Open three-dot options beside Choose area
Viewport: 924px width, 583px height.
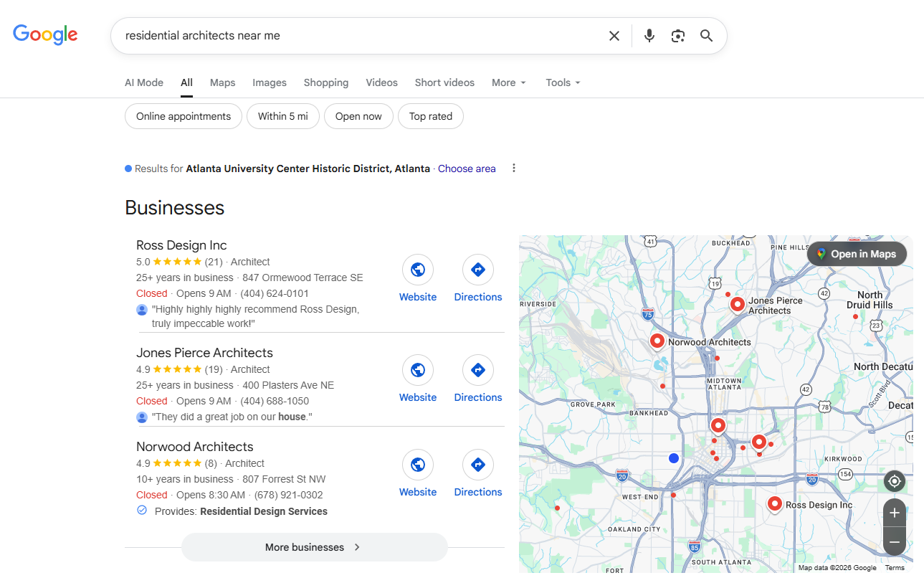[514, 169]
